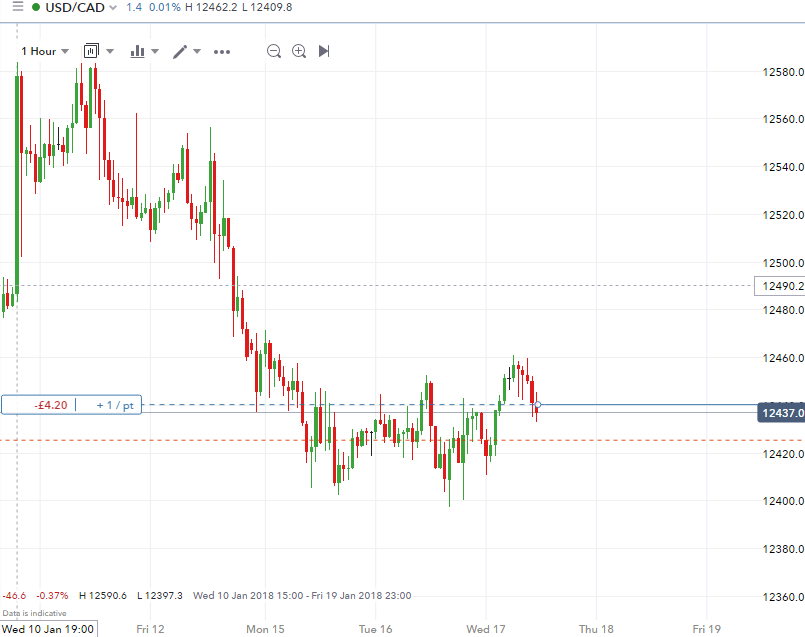The width and height of the screenshot is (805, 637).
Task: Click the 12360.0 price level
Action: pyautogui.click(x=783, y=597)
